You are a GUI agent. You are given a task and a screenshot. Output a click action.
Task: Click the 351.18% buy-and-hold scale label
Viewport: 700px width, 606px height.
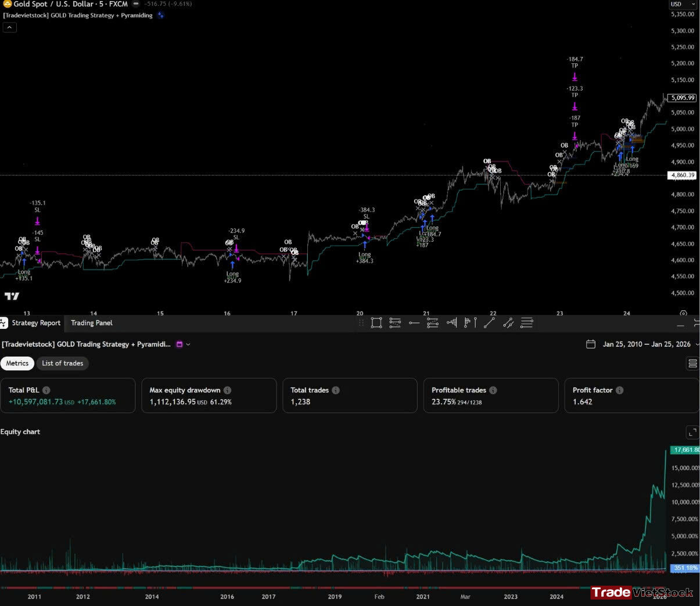pyautogui.click(x=685, y=568)
